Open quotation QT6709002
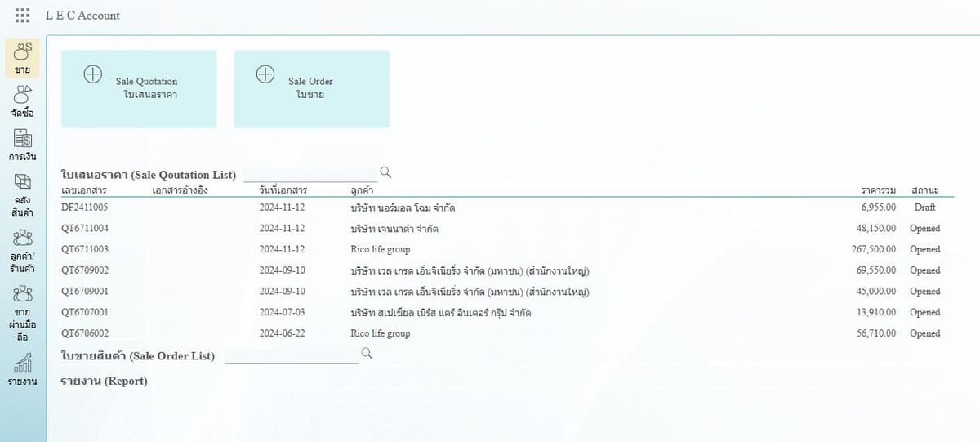This screenshot has height=442, width=980. point(85,270)
